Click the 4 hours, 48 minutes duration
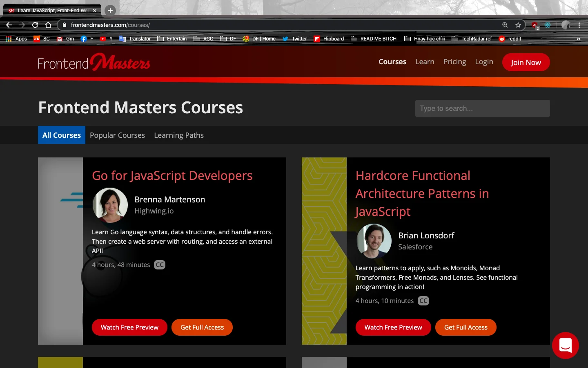 pos(121,265)
